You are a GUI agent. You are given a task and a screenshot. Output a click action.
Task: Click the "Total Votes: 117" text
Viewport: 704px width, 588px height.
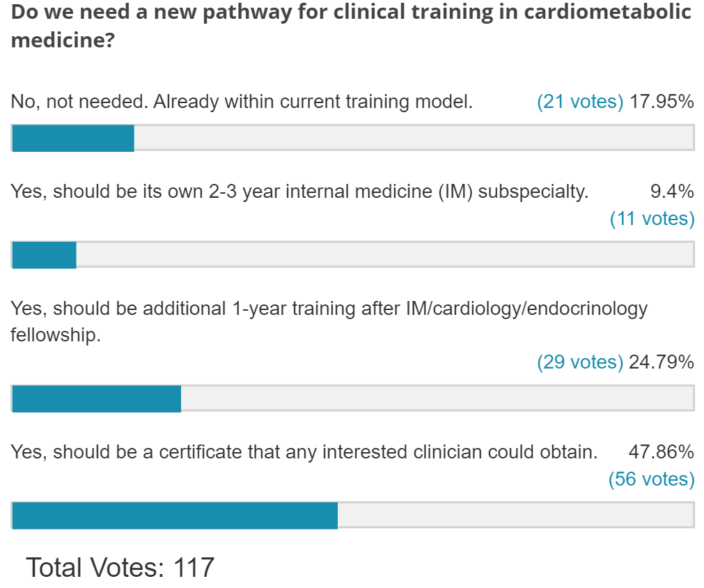click(x=120, y=568)
